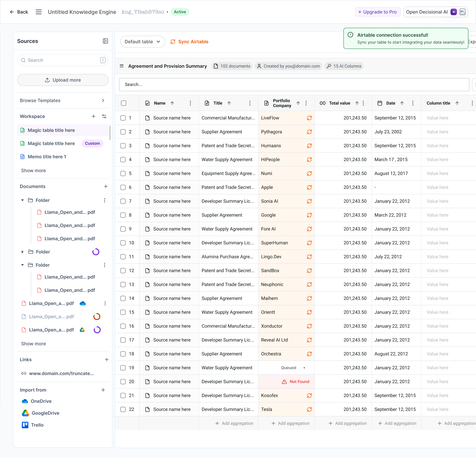Screen dimensions: 476x458
Task: Expand Browse Templates chevron
Action: point(103,100)
